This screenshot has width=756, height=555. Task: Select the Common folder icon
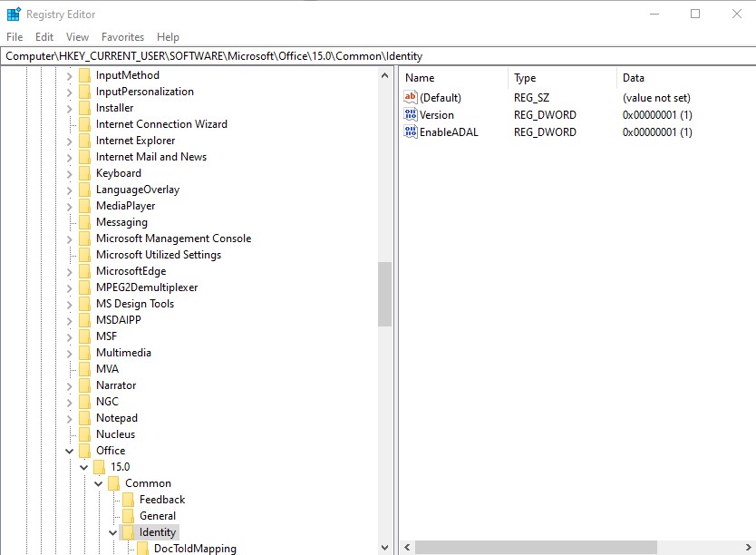click(114, 483)
